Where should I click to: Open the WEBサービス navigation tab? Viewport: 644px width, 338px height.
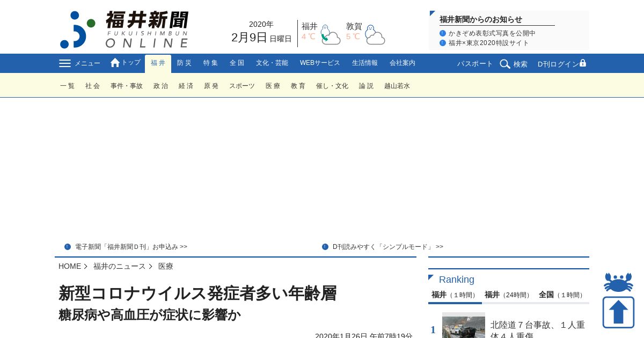(x=320, y=63)
